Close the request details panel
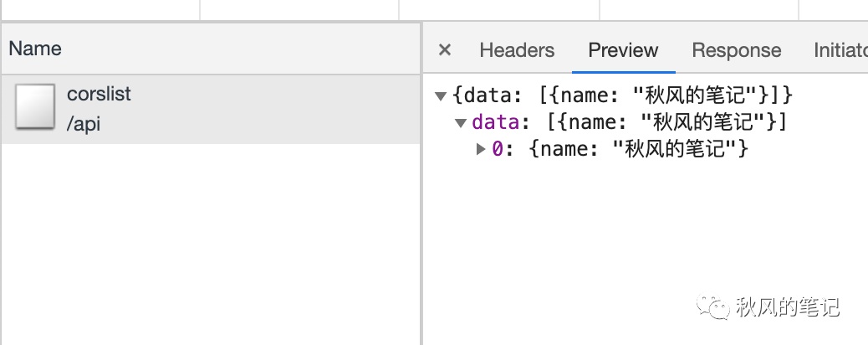Viewport: 868px width, 345px height. point(445,50)
